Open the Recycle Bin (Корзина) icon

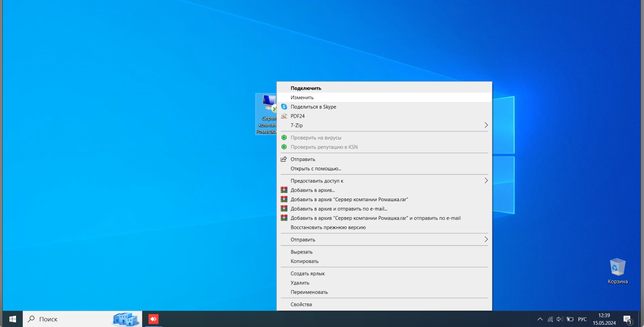coord(617,271)
